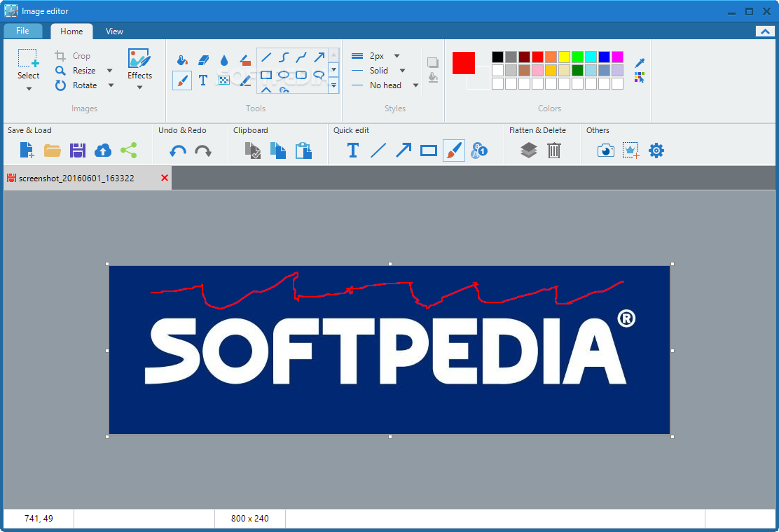Pick a color with the eyedropper
The image size is (779, 532).
click(x=640, y=63)
